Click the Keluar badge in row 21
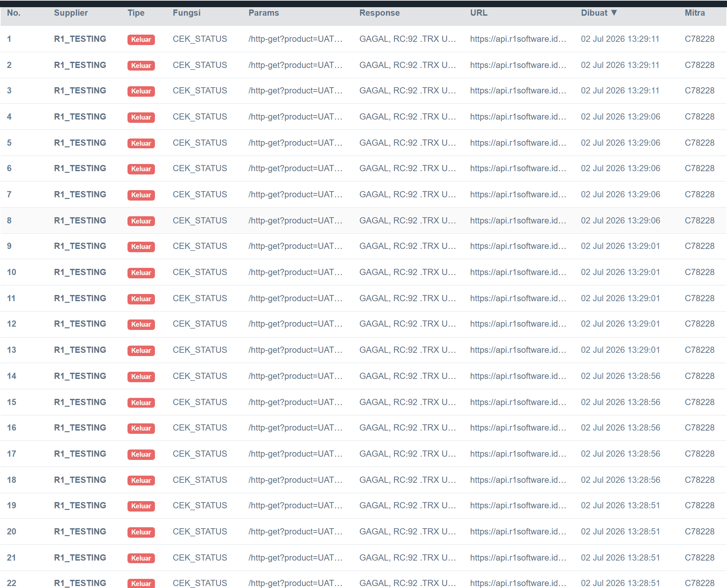727x588 pixels. pyautogui.click(x=141, y=558)
